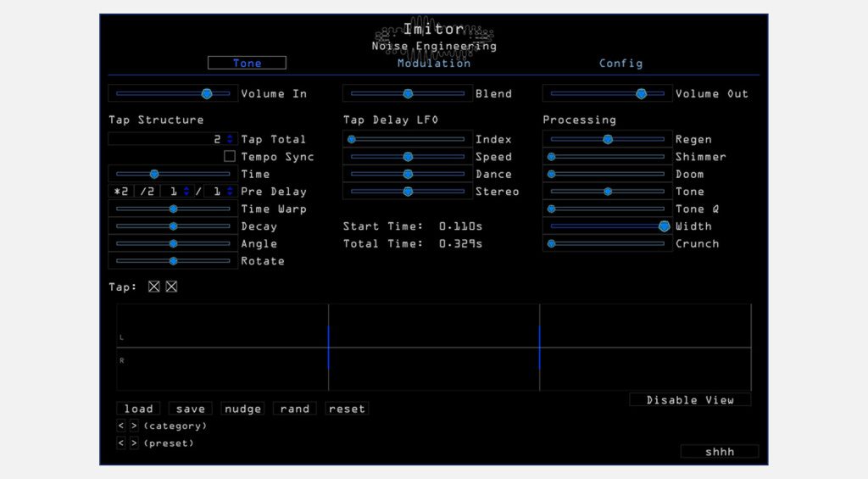The image size is (868, 479).
Task: Click the save button
Action: (191, 409)
